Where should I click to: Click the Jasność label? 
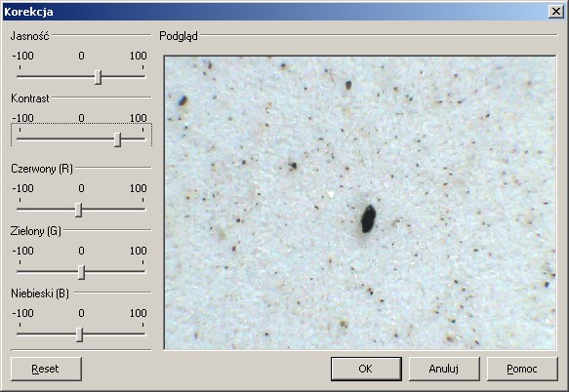pos(29,36)
